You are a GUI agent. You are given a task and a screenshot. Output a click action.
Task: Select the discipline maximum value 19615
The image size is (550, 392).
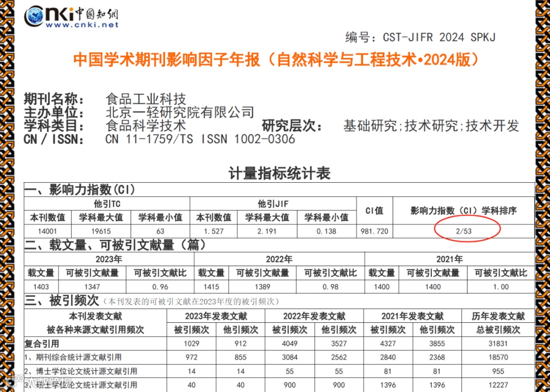(101, 232)
